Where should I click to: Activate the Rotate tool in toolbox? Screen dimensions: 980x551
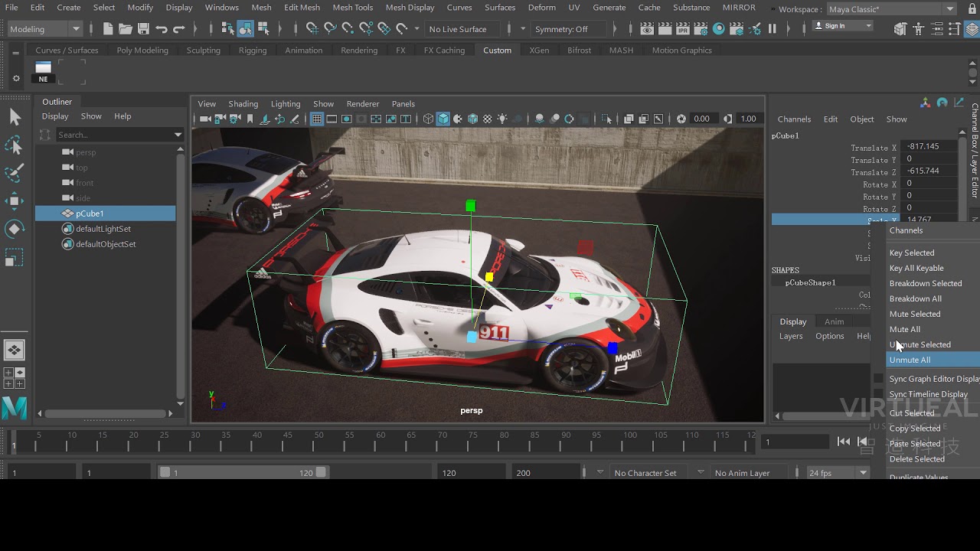coord(15,230)
